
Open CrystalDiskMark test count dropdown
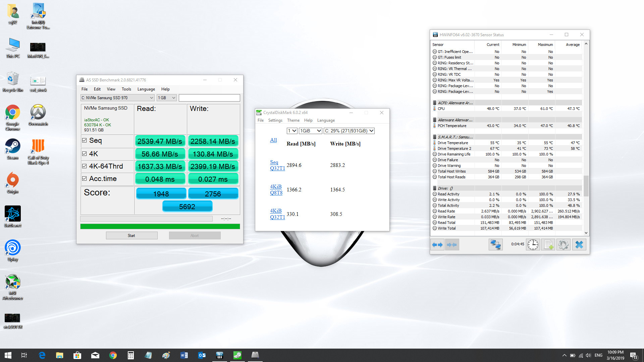pos(292,131)
